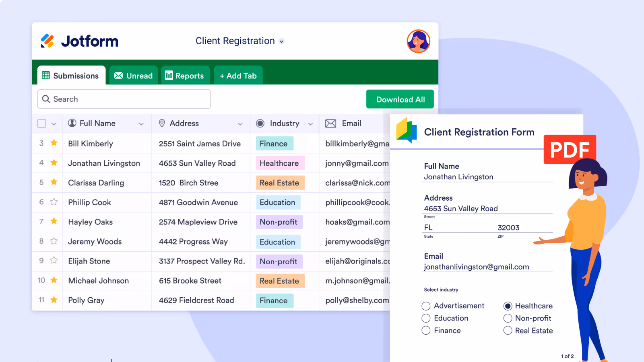Expand the chevron beside select-all checkbox
Viewport: 644px width, 362px height.
(54, 124)
